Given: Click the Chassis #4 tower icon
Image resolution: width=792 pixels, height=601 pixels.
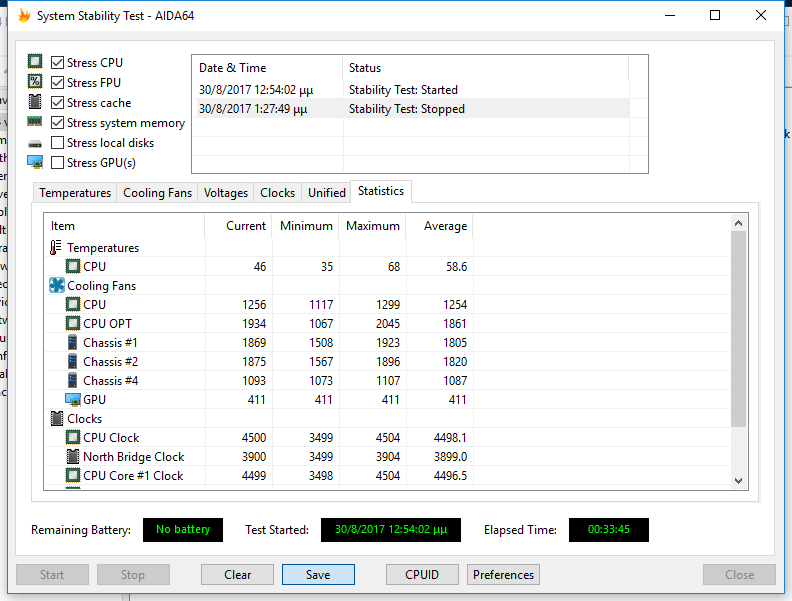Looking at the screenshot, I should pos(73,380).
